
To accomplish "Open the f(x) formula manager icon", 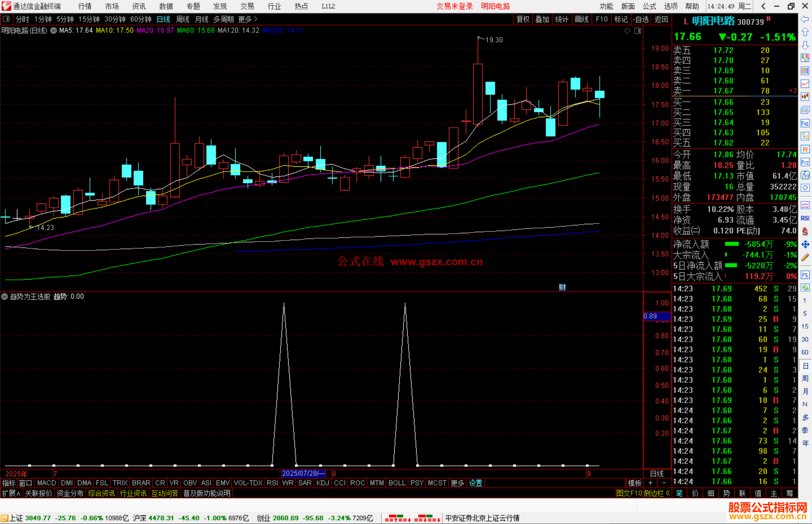I will 805,175.
